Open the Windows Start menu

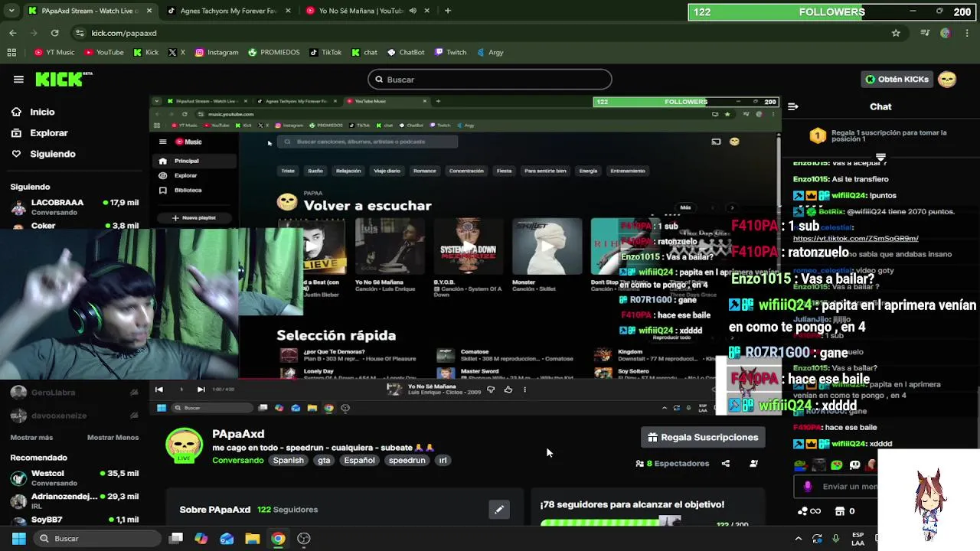pos(18,539)
